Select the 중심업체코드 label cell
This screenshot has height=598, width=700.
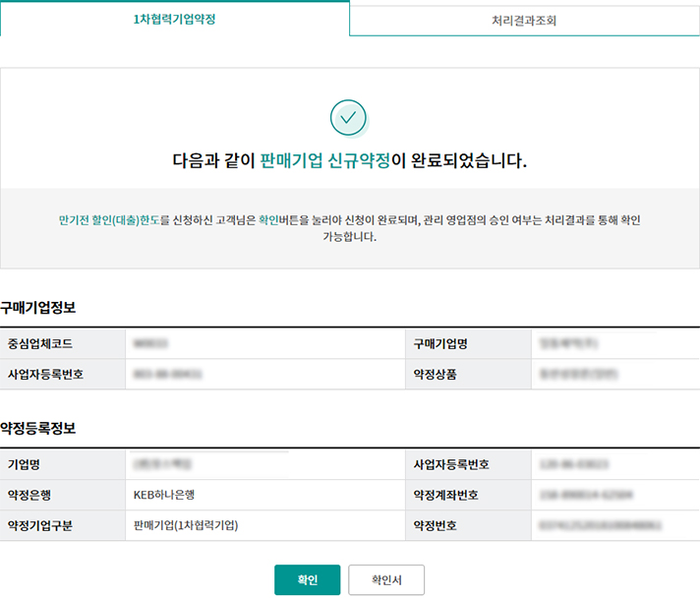(x=40, y=343)
